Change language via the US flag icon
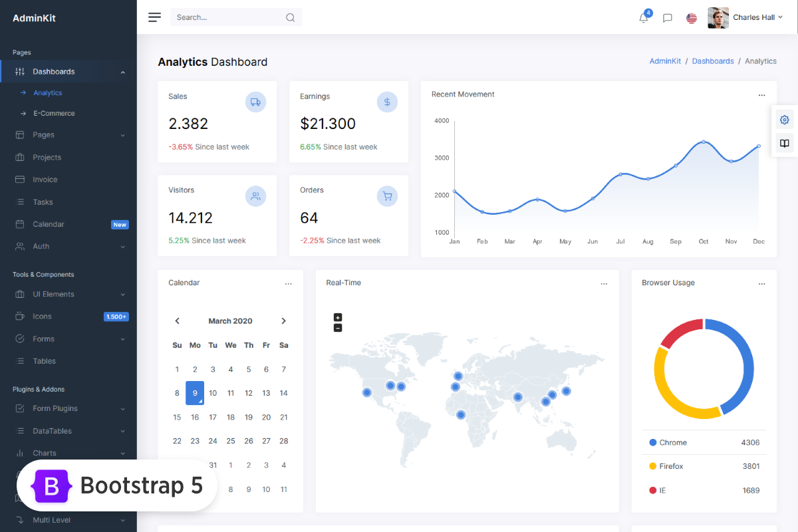 pyautogui.click(x=691, y=18)
